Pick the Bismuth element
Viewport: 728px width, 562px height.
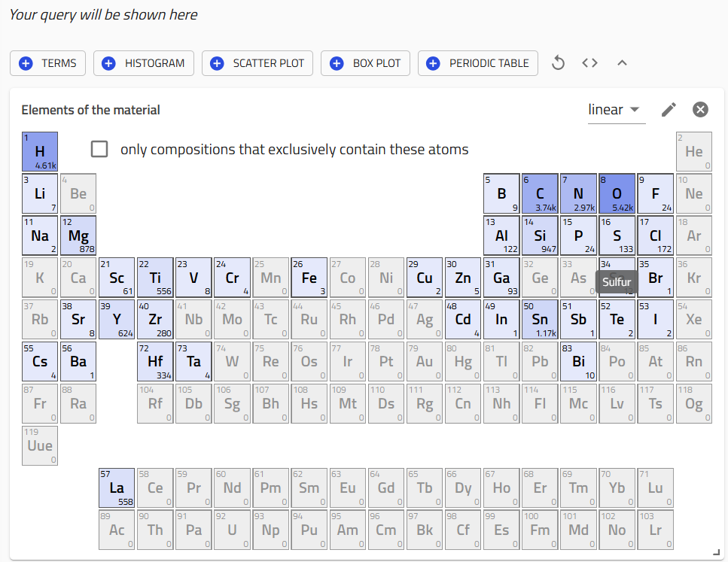click(578, 362)
